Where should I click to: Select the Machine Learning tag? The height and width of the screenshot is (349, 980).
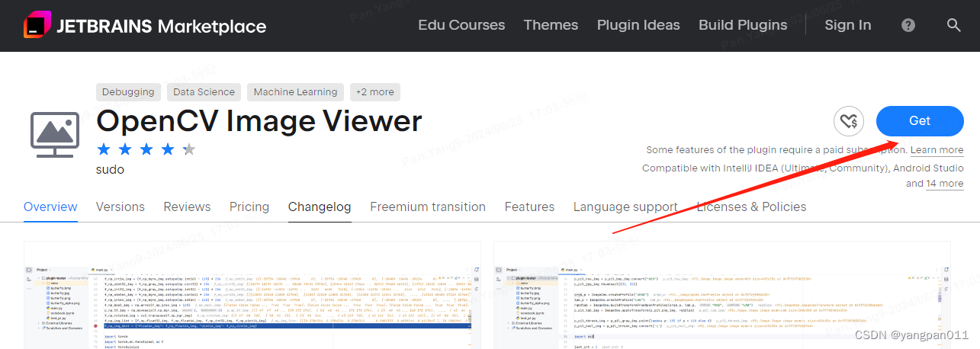[x=295, y=92]
